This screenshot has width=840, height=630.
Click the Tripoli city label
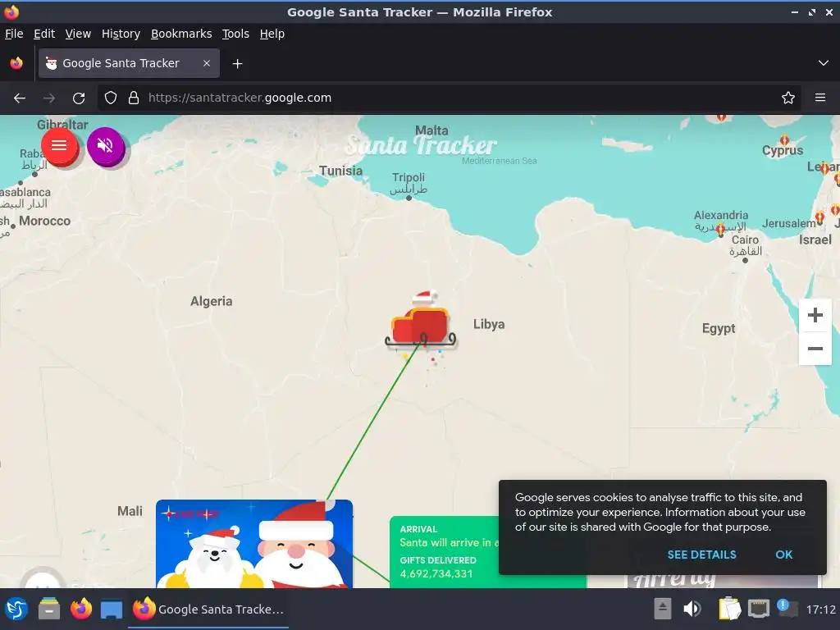tap(408, 177)
